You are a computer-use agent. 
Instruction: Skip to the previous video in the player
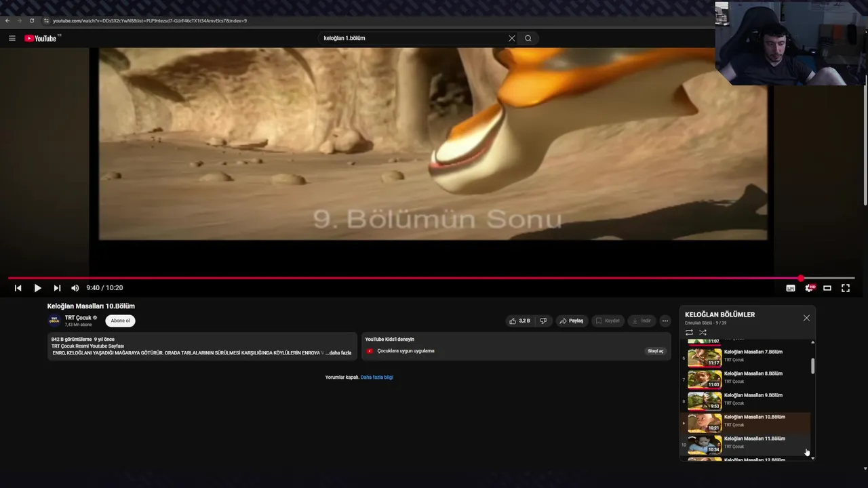coord(18,288)
